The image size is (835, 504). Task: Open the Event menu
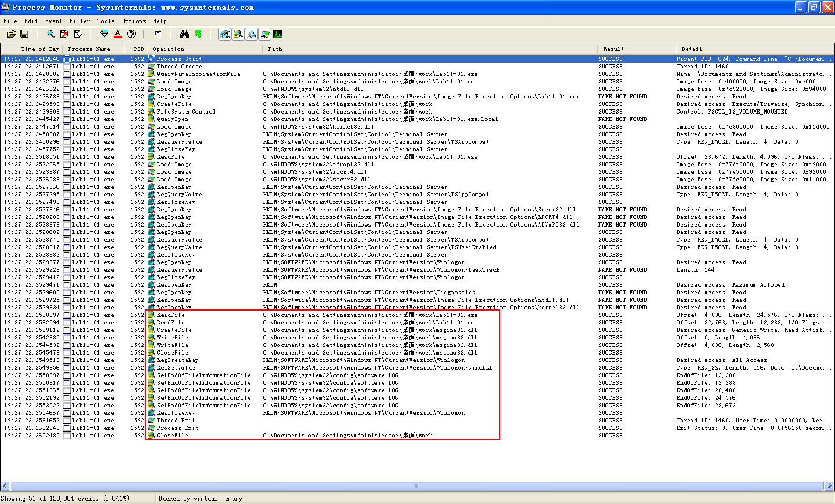click(x=53, y=21)
